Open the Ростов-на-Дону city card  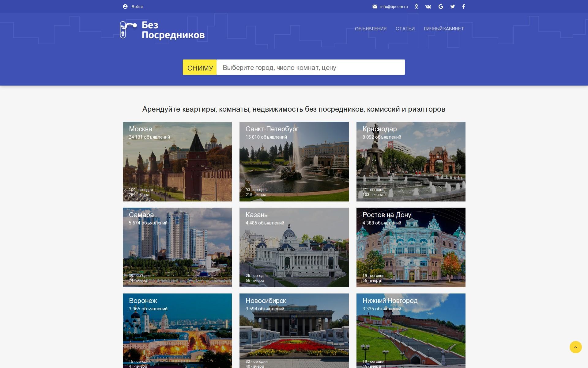pos(411,247)
